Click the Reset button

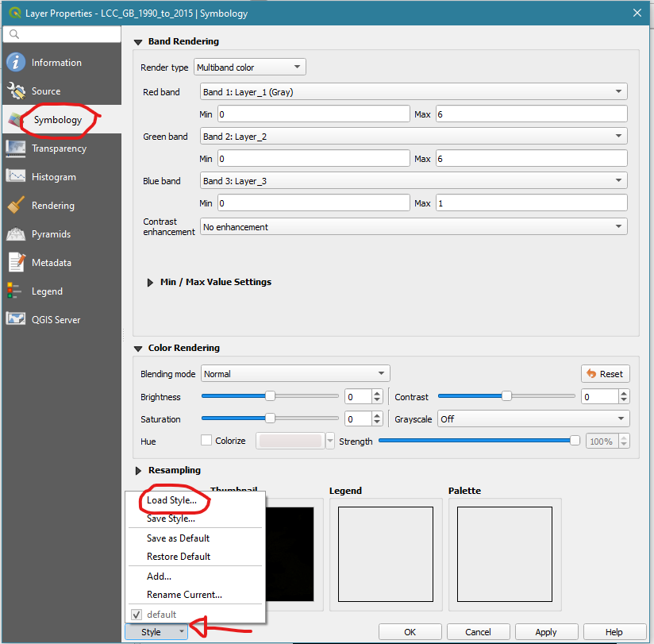[605, 373]
